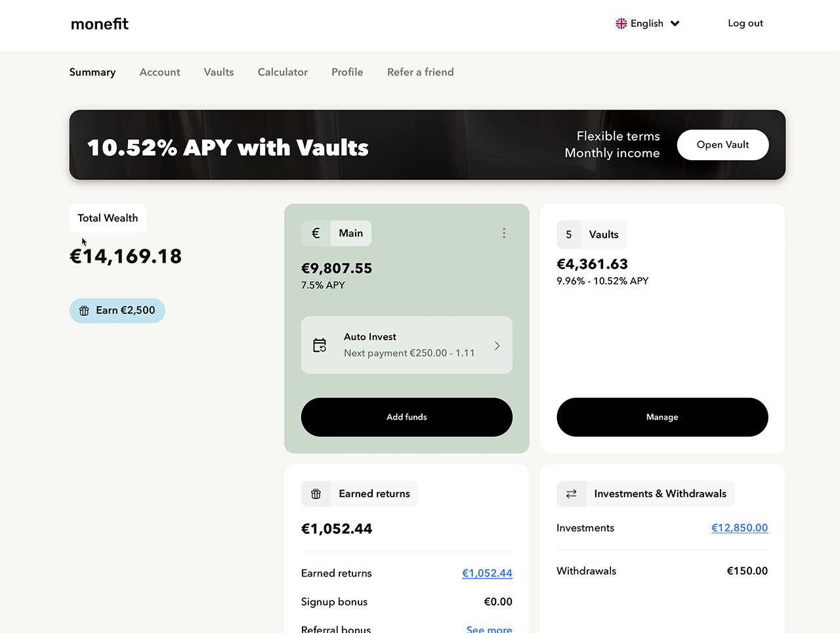This screenshot has width=840, height=633.
Task: Click the Auto Invest calendar icon
Action: (x=320, y=345)
